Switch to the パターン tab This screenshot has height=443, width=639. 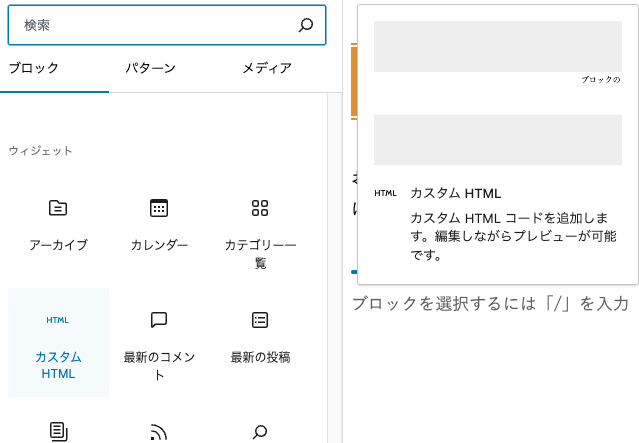[150, 68]
